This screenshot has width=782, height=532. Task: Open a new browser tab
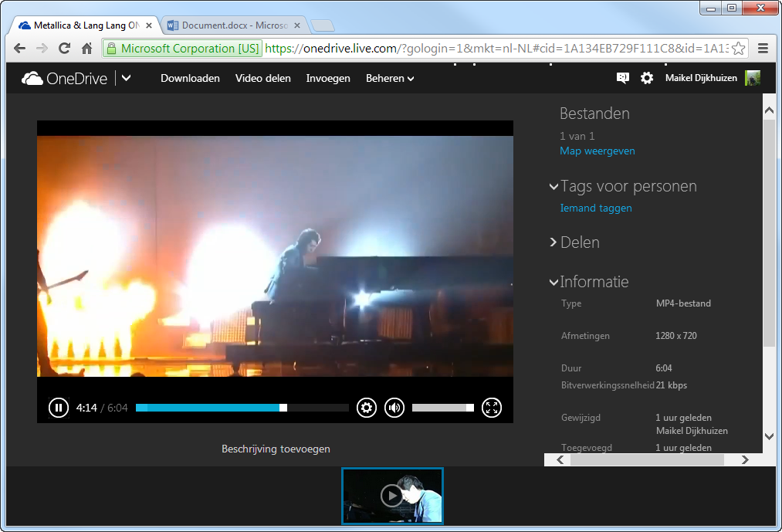pos(323,25)
